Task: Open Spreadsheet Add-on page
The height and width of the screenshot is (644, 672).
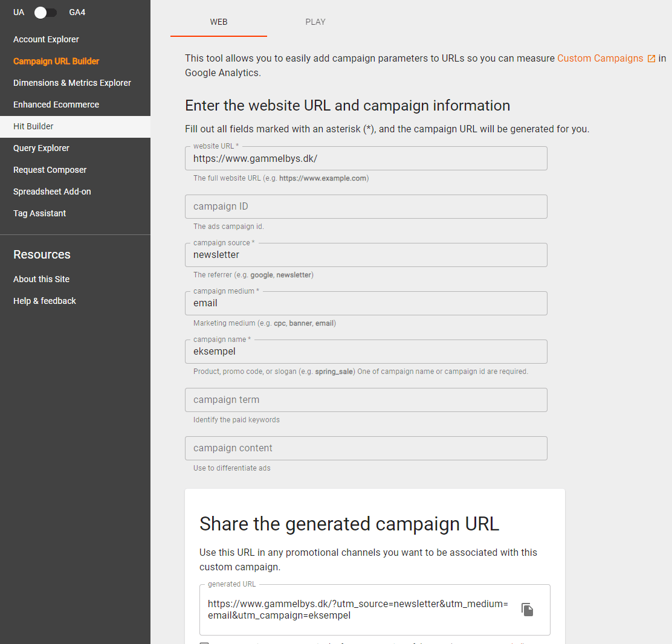Action: pyautogui.click(x=52, y=192)
